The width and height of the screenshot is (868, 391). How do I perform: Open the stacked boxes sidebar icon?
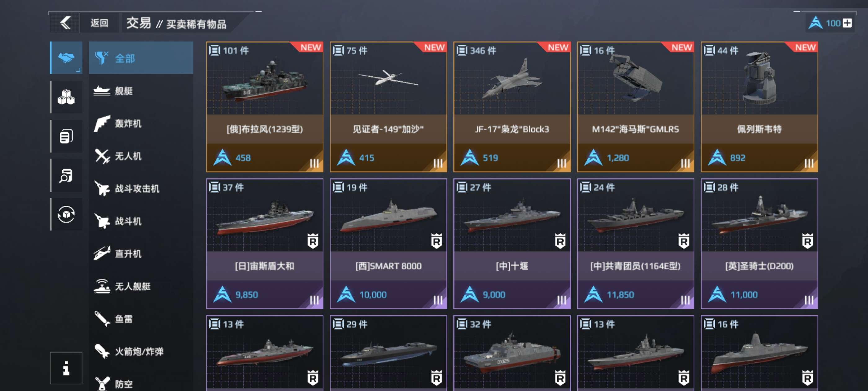point(66,97)
